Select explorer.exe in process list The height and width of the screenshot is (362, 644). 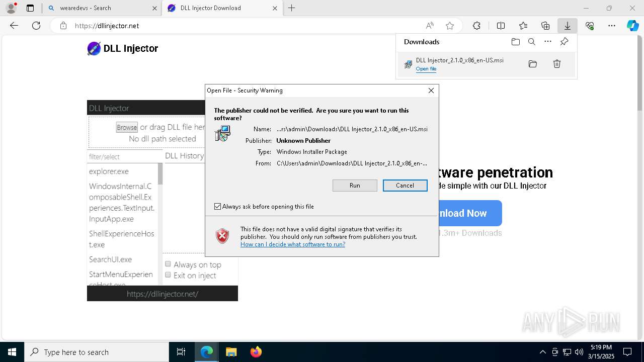point(109,171)
